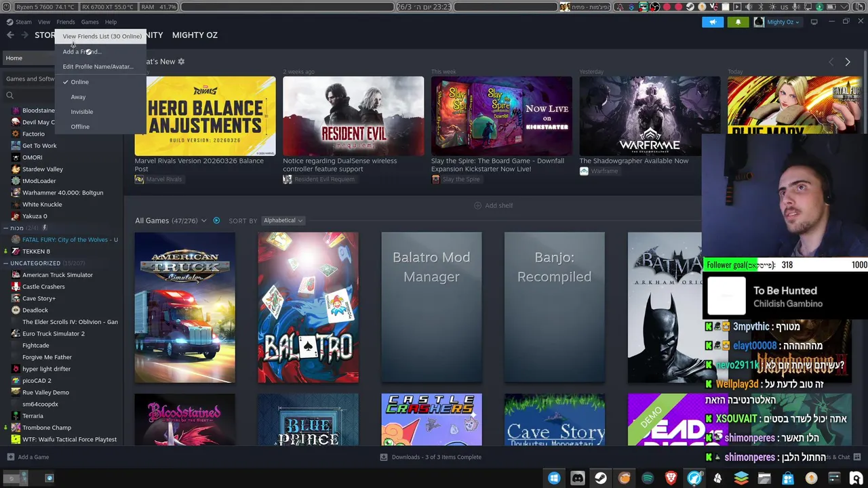The width and height of the screenshot is (868, 488).
Task: Show next What's New items arrow
Action: tap(847, 62)
